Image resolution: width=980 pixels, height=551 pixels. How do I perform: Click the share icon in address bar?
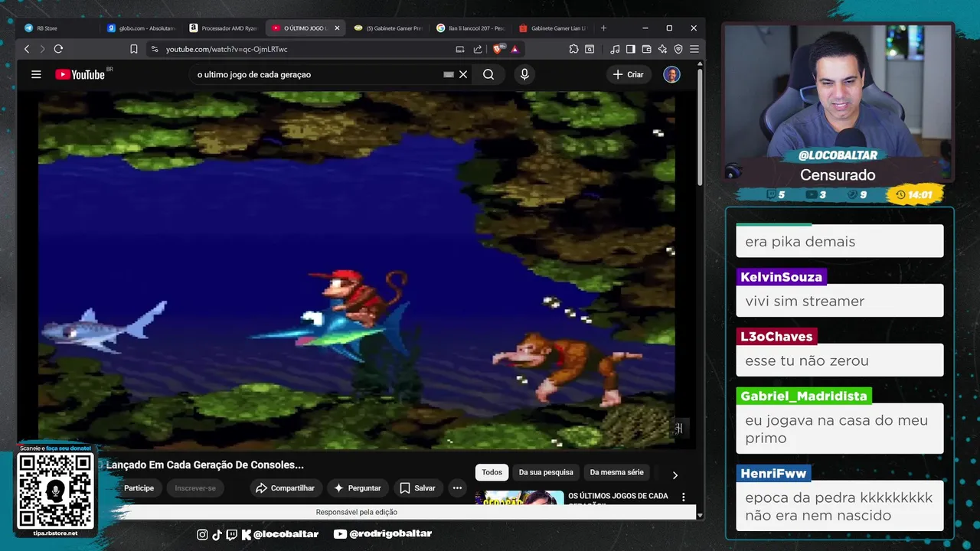(x=478, y=49)
